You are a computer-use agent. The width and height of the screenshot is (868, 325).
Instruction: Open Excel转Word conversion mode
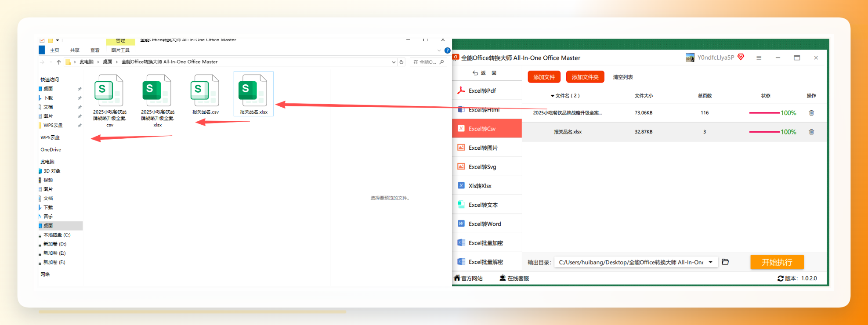pyautogui.click(x=487, y=224)
